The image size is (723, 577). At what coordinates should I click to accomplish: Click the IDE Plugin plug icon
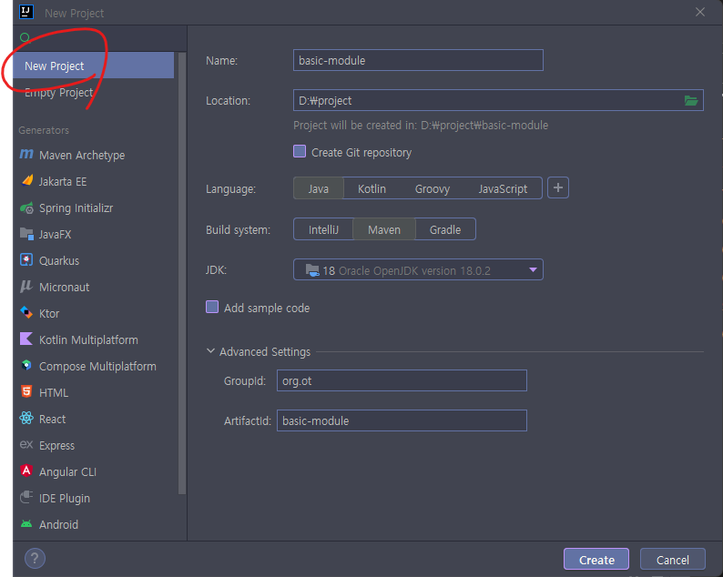coord(26,497)
